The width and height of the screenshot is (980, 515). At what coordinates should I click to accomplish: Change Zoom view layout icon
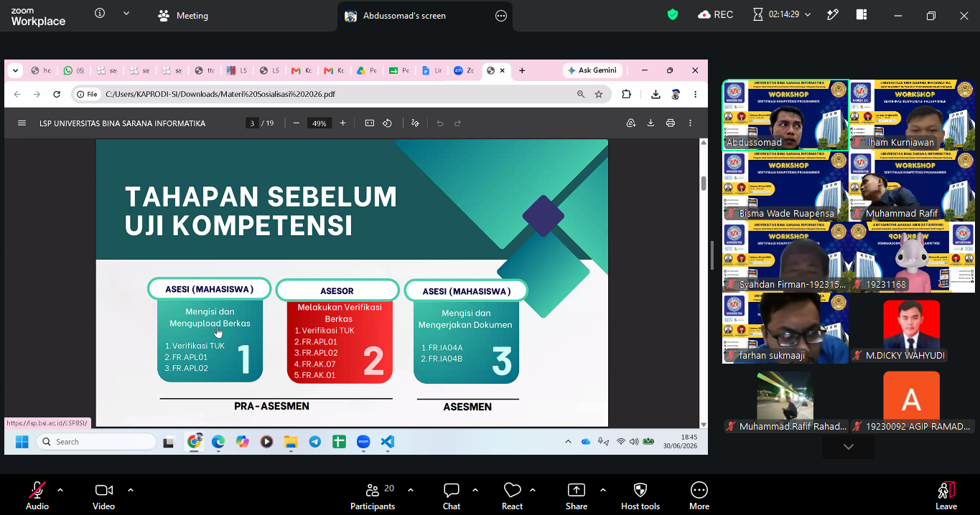tap(862, 14)
